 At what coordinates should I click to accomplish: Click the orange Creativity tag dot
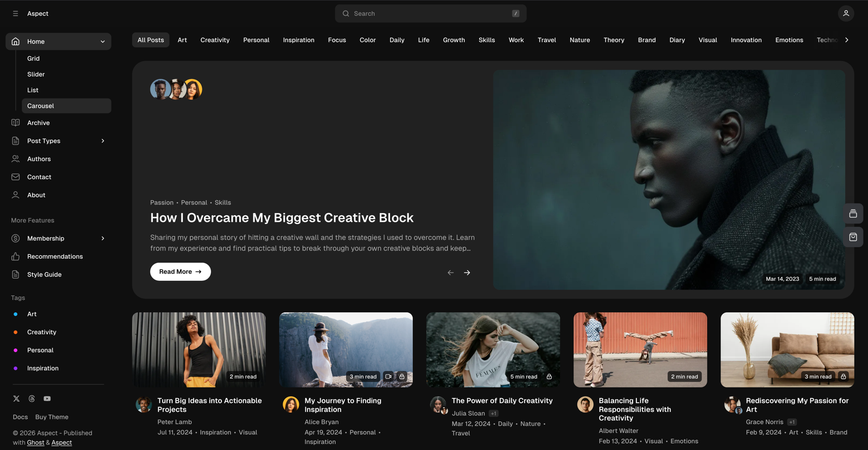coord(15,332)
